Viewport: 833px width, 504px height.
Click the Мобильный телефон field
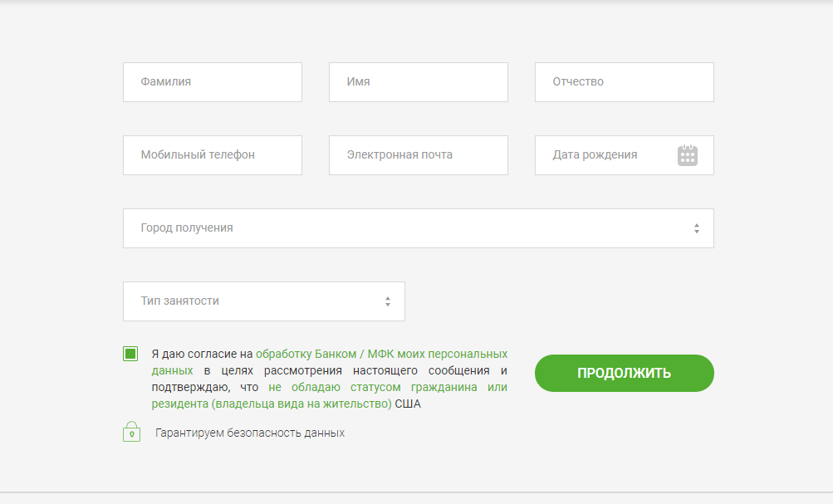click(x=213, y=155)
